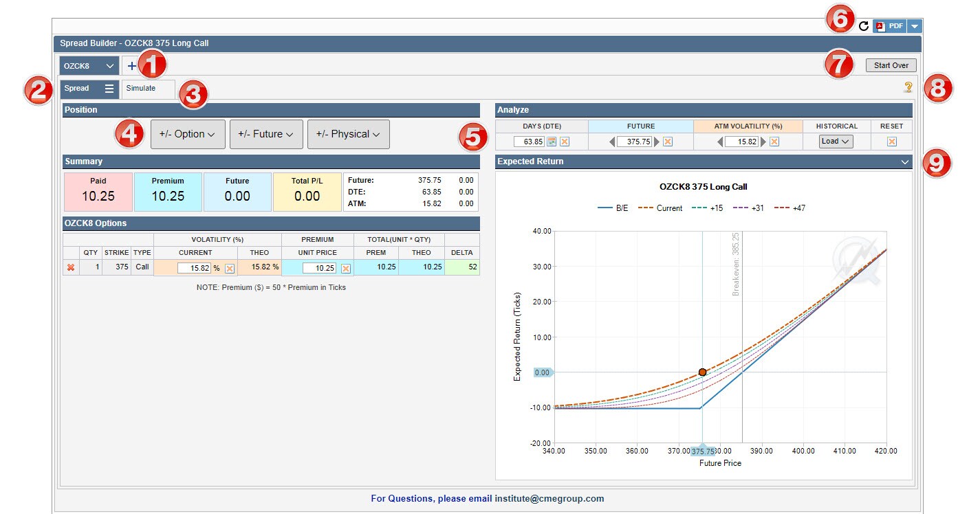
Task: Select the Spread tab
Action: [77, 89]
